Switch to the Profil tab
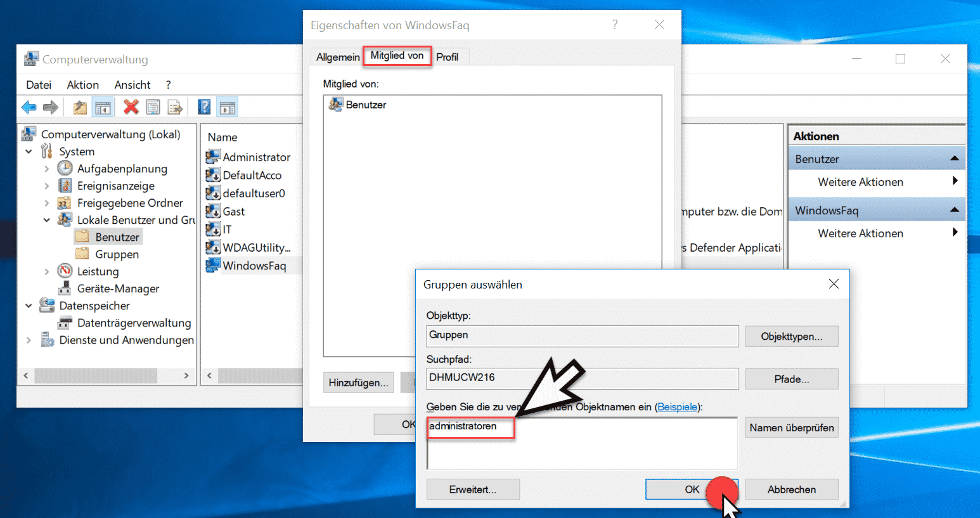 [447, 57]
